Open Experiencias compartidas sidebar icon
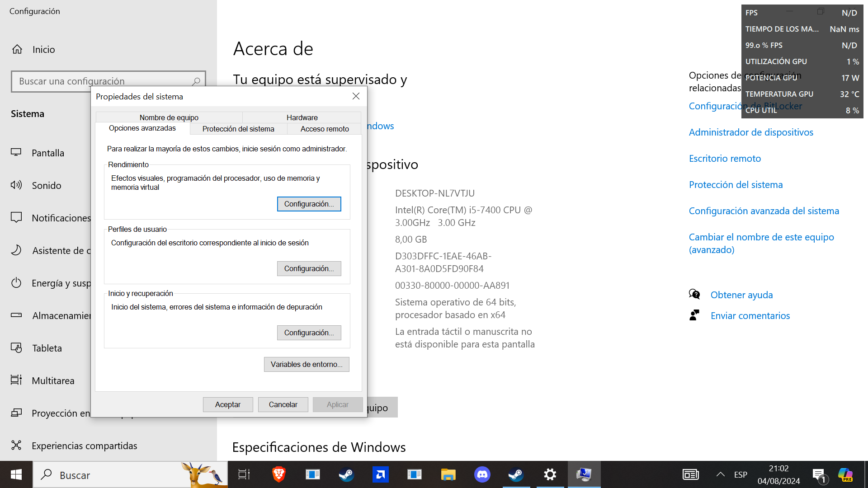Image resolution: width=868 pixels, height=488 pixels. (16, 446)
